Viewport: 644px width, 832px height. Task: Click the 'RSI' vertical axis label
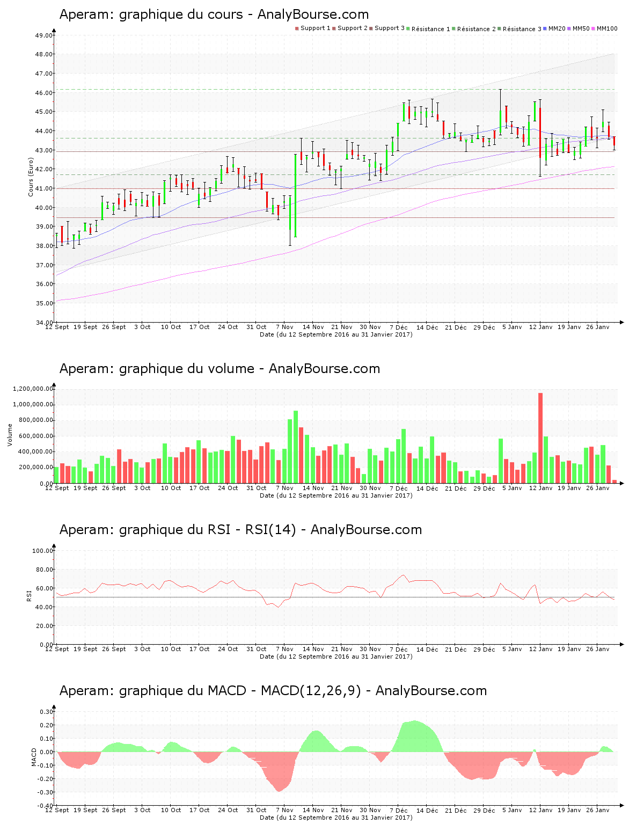tap(29, 595)
